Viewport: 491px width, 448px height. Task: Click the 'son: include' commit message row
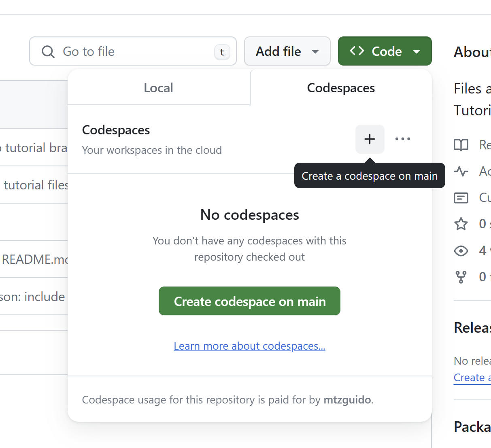pyautogui.click(x=34, y=297)
